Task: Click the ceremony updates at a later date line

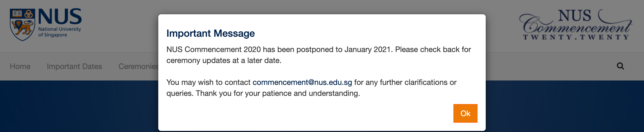Action: (224, 61)
